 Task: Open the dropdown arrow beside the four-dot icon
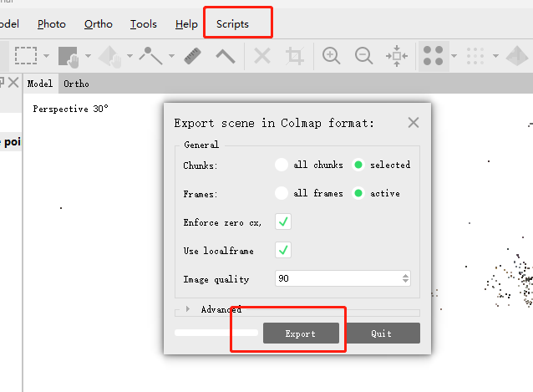[x=454, y=57]
